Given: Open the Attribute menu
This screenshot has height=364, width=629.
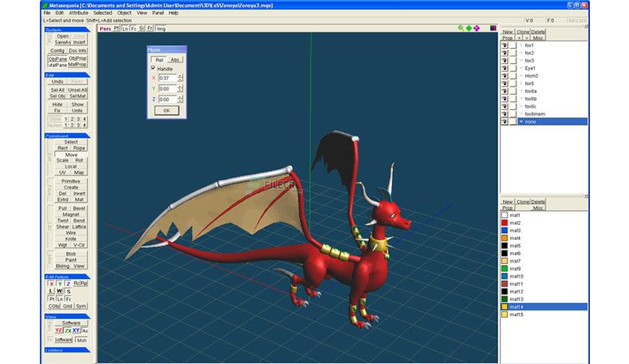Looking at the screenshot, I should pos(78,13).
